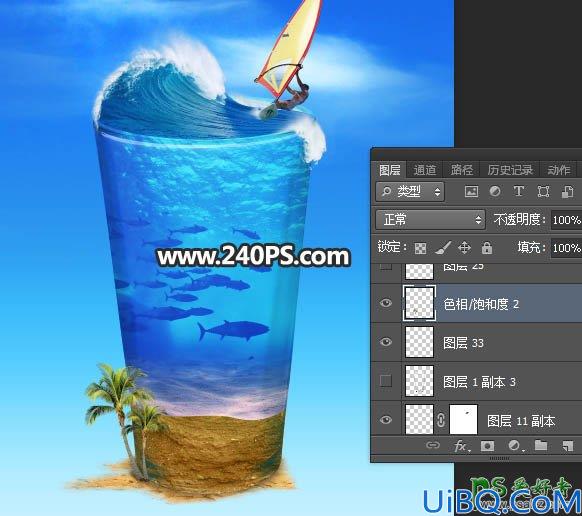Switch to the 动作 tab

559,170
